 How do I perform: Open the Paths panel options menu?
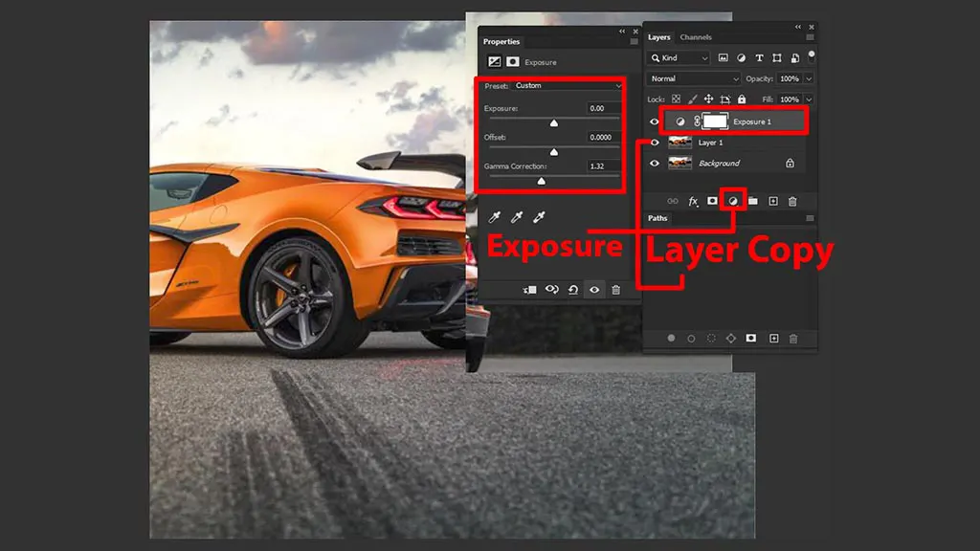(x=810, y=218)
